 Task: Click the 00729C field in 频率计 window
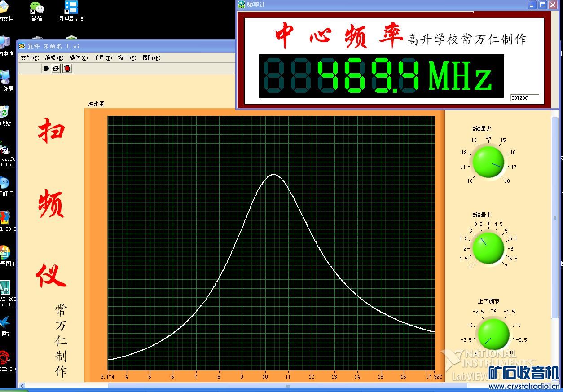pos(525,98)
